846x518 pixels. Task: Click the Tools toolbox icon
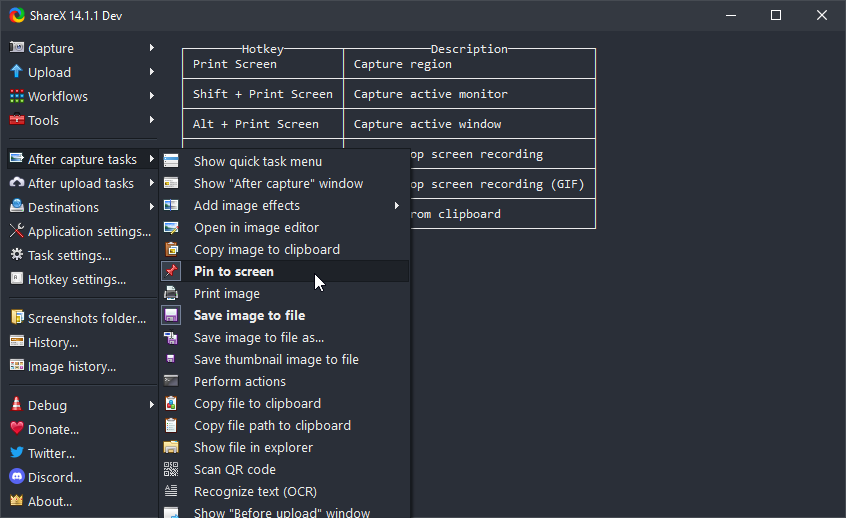pyautogui.click(x=17, y=119)
